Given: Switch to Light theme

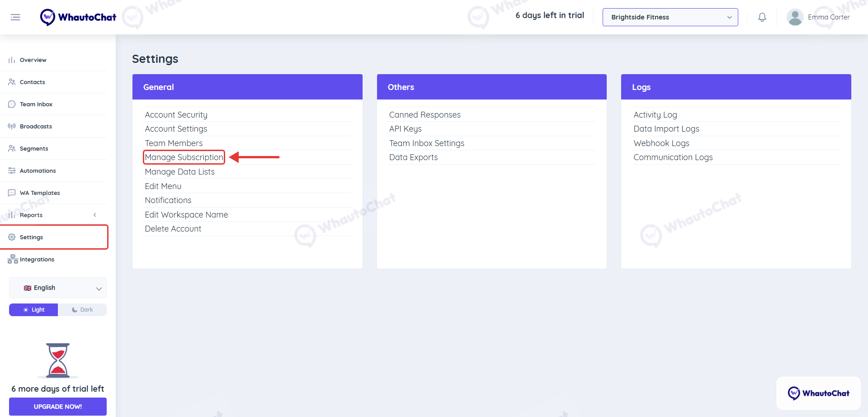Looking at the screenshot, I should (33, 310).
